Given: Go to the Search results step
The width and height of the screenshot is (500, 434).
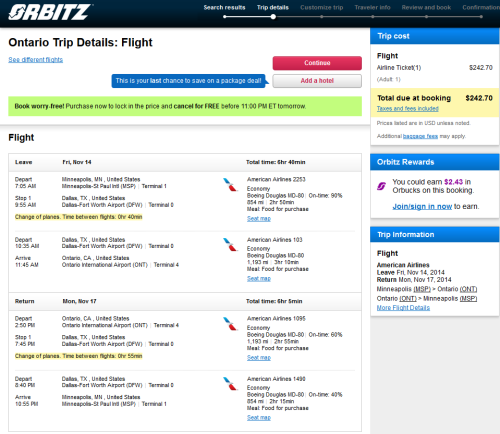Looking at the screenshot, I should coord(224,7).
